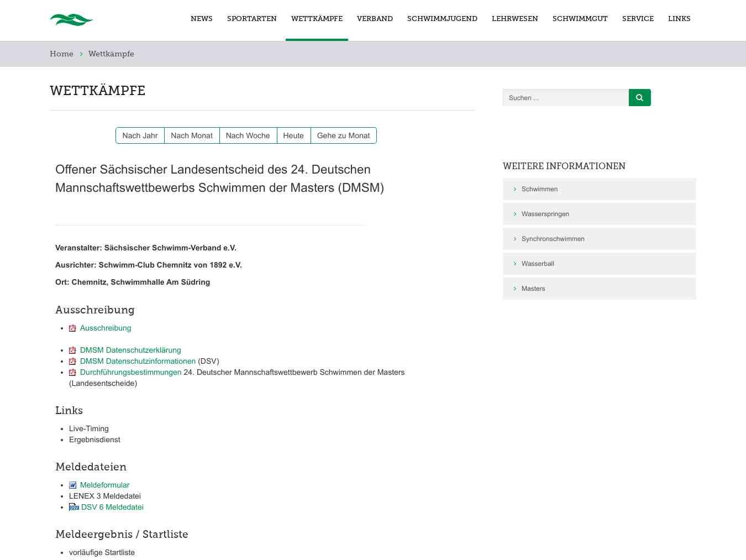
Task: Open the WETTKÄMPFE menu item
Action: click(317, 18)
